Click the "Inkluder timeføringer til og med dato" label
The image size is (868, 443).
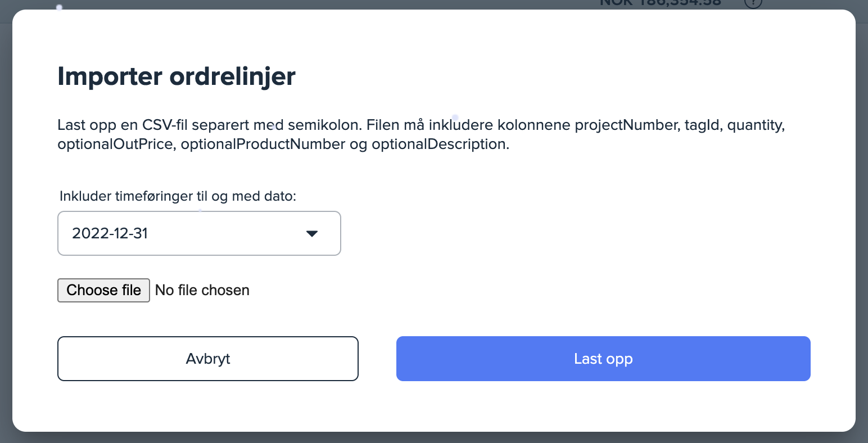(178, 196)
